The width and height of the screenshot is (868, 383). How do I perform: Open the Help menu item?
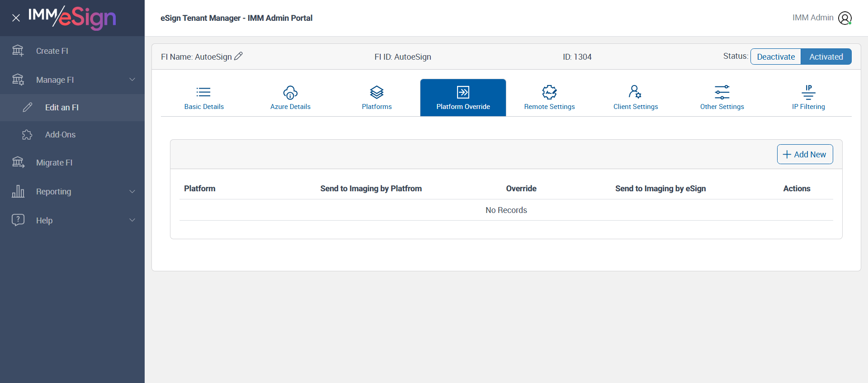(72, 220)
